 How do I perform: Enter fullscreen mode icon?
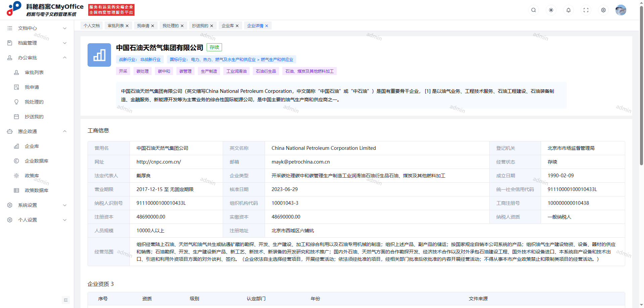586,10
